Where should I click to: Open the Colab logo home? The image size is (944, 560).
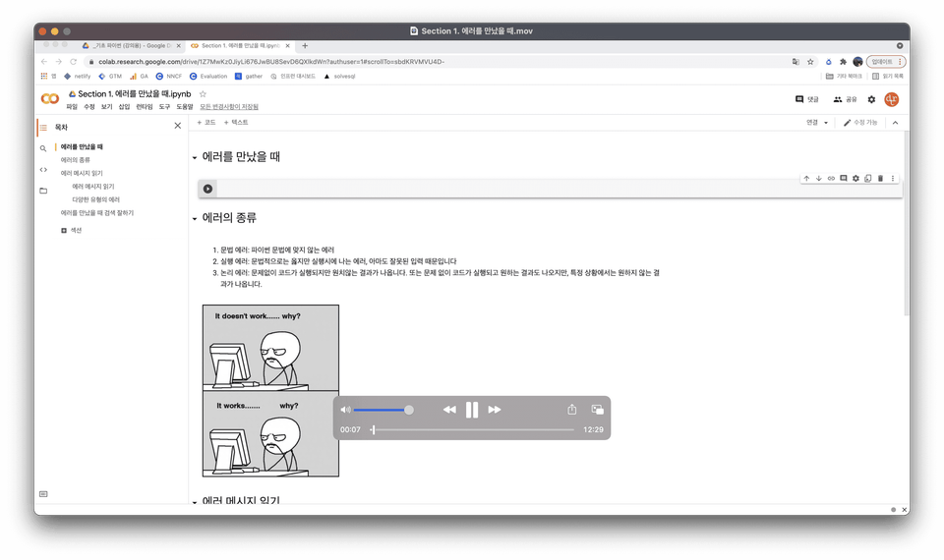point(50,98)
